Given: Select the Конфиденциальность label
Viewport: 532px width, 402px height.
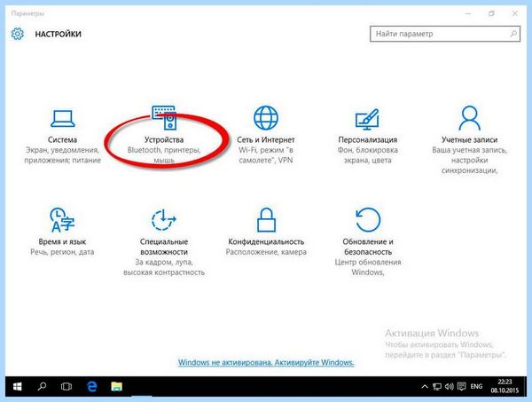Looking at the screenshot, I should [x=266, y=241].
